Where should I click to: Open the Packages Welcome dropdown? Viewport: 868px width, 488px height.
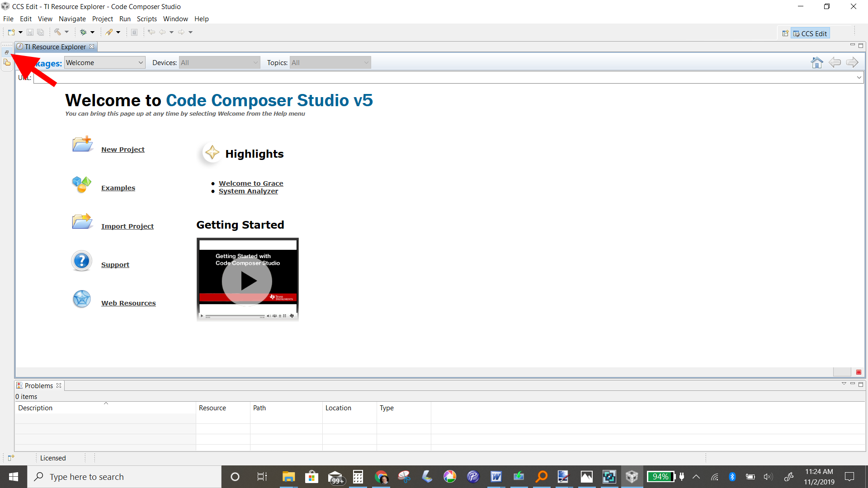point(105,63)
